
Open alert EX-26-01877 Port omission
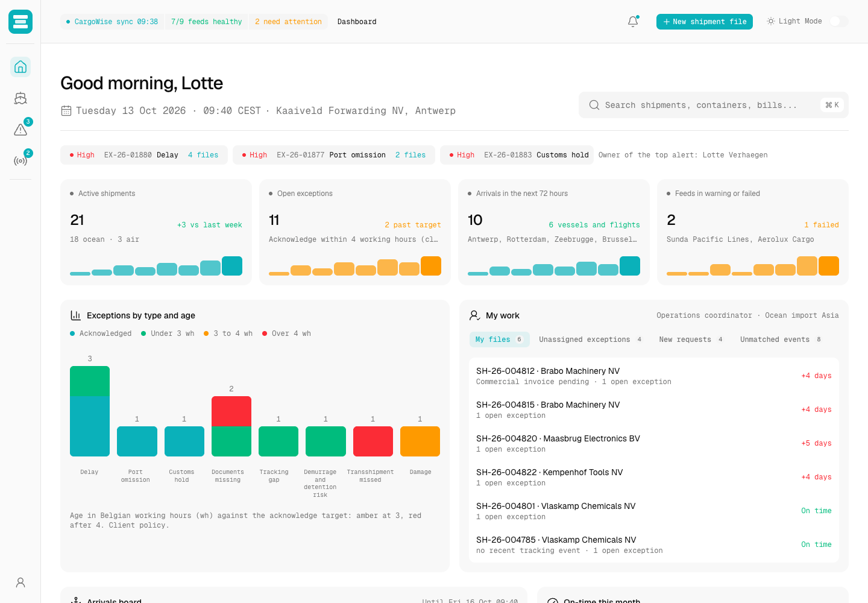(334, 155)
